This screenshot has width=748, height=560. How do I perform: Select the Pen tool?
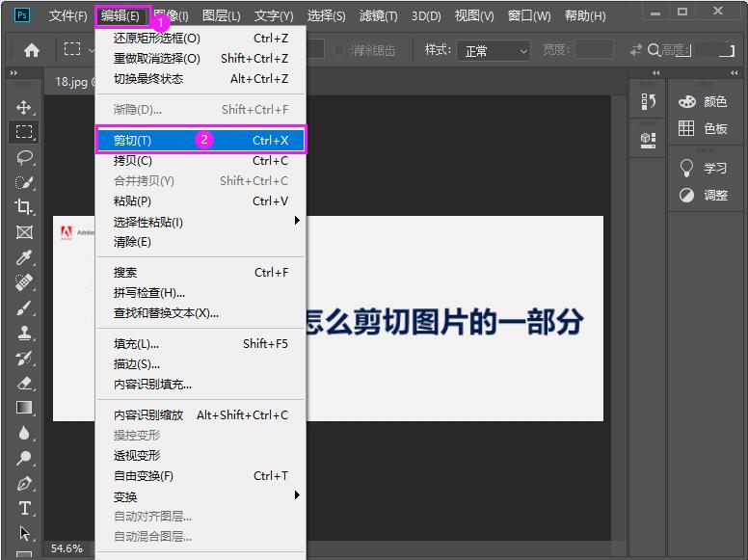[24, 483]
